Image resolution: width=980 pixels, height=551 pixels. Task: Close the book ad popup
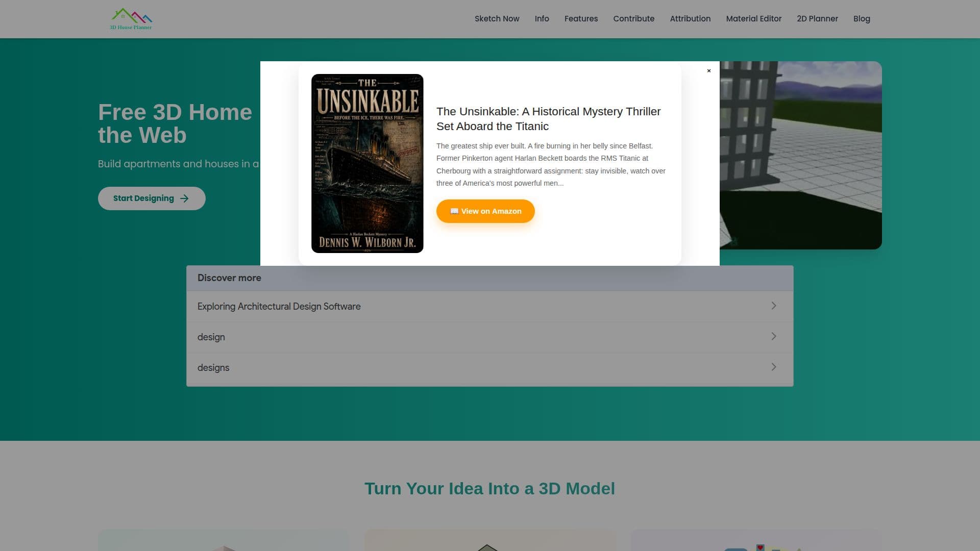[x=708, y=71]
